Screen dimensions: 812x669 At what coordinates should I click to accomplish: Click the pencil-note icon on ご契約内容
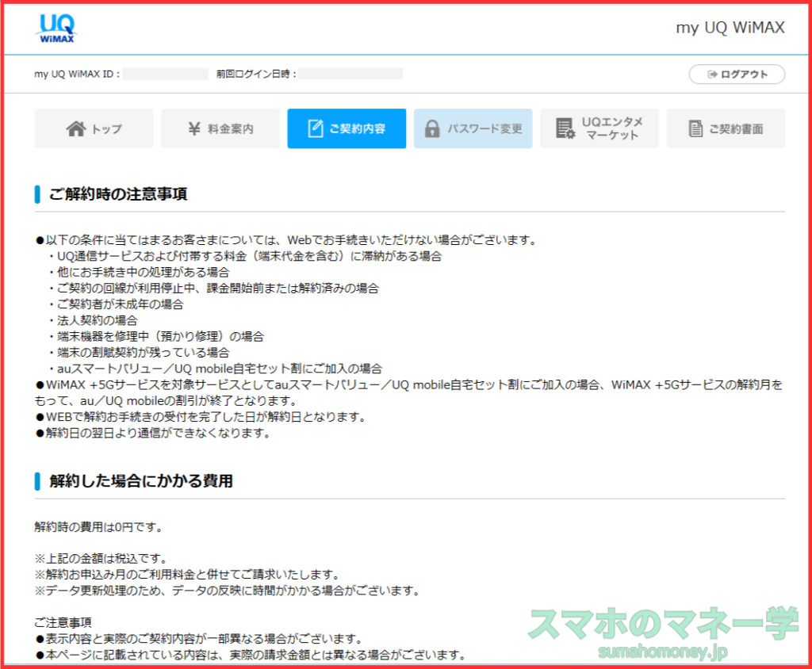(316, 128)
